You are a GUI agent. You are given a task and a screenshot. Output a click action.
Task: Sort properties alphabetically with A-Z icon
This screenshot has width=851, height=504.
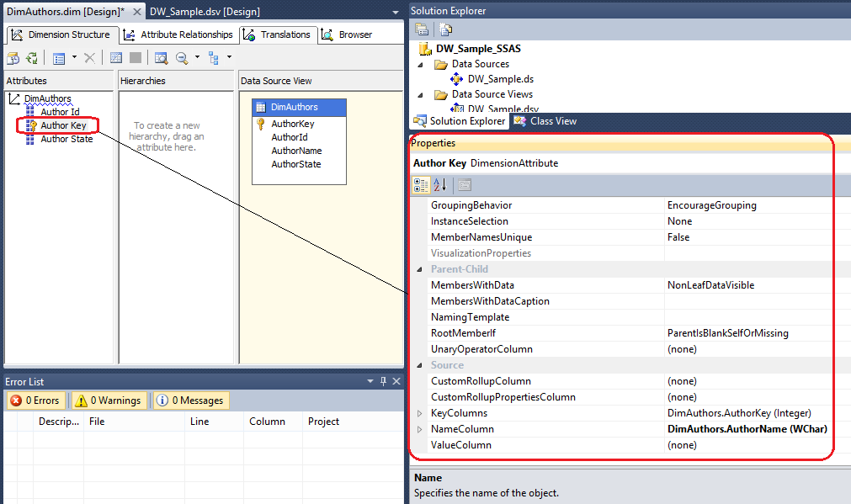(x=440, y=185)
